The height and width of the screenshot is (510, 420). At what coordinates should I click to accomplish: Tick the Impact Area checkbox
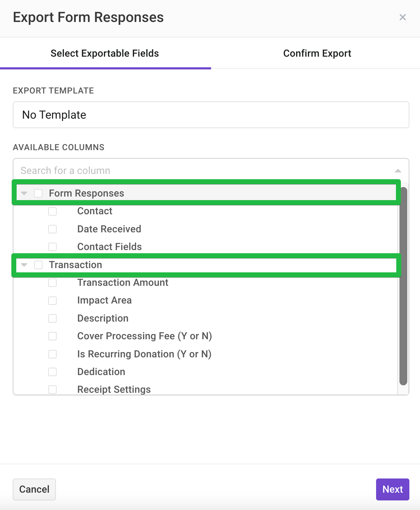point(52,300)
